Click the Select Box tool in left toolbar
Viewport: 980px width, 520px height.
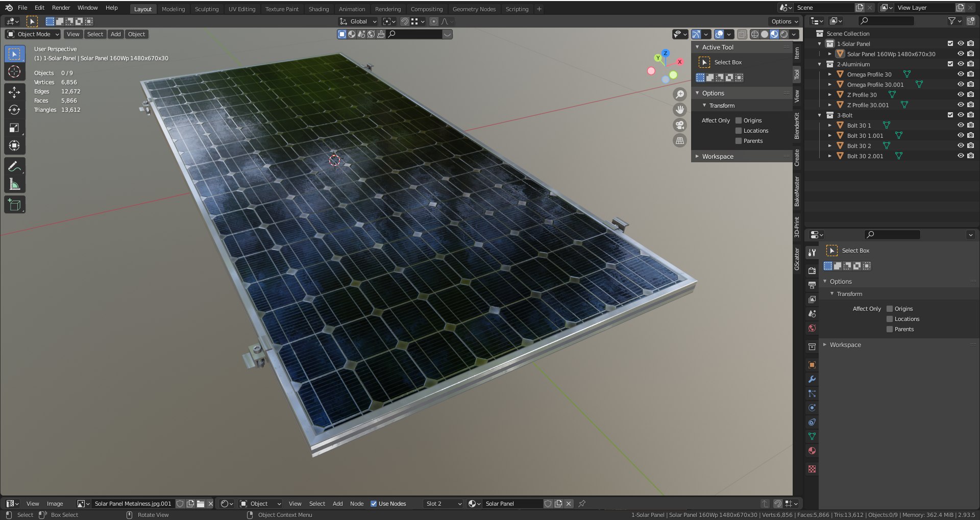14,54
